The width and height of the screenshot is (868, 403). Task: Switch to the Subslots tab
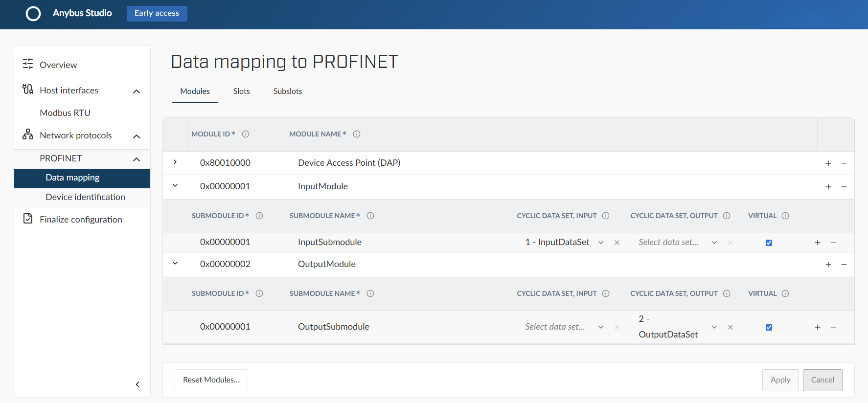point(288,91)
